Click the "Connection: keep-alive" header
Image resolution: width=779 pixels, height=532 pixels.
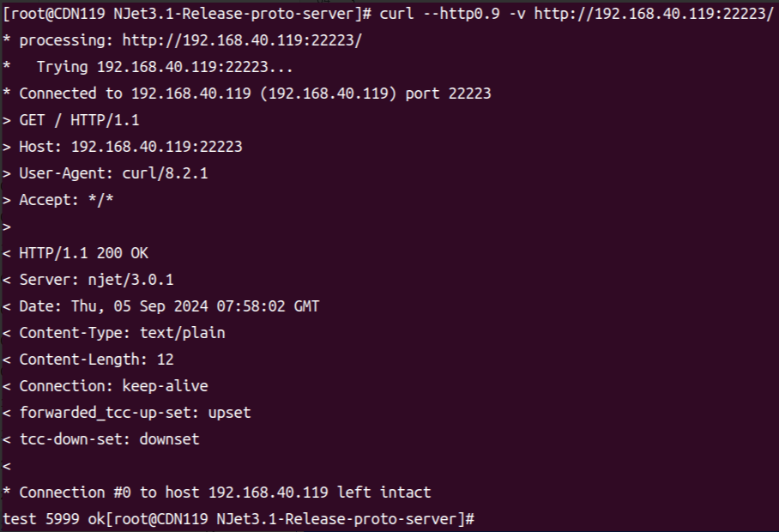[x=113, y=386]
